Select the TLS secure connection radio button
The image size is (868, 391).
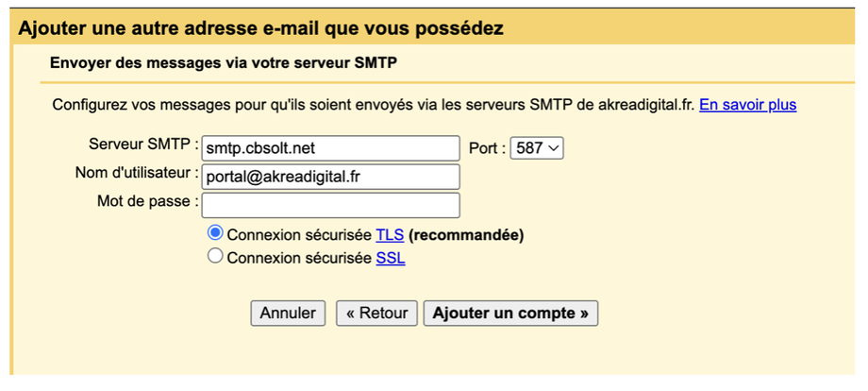(215, 233)
